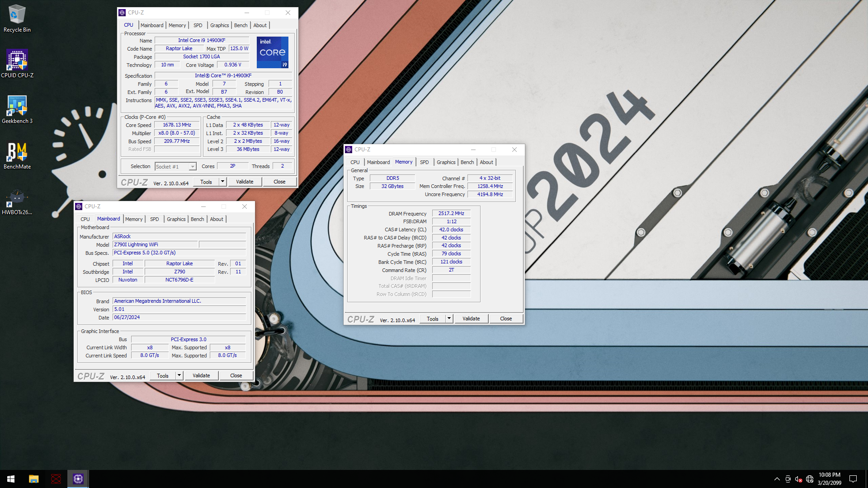The height and width of the screenshot is (488, 868).
Task: Open SPD tab in Memory window
Action: tap(425, 162)
